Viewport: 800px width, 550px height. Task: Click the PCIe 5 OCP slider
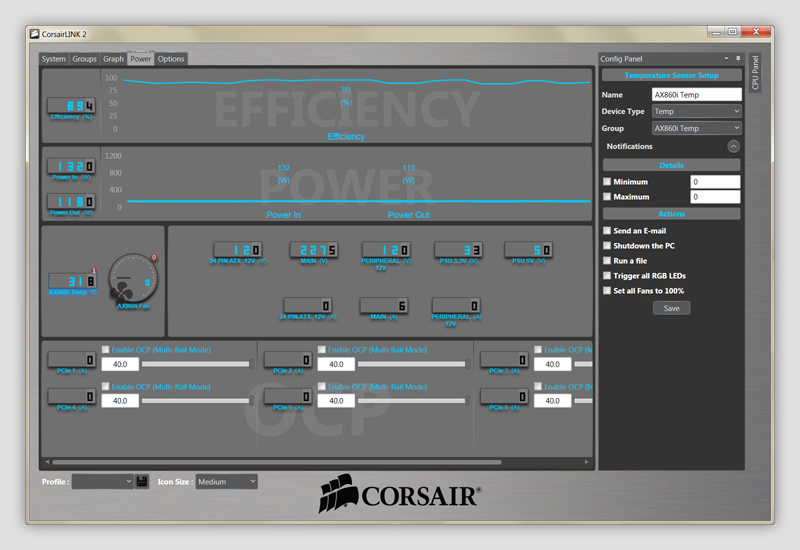[x=414, y=401]
